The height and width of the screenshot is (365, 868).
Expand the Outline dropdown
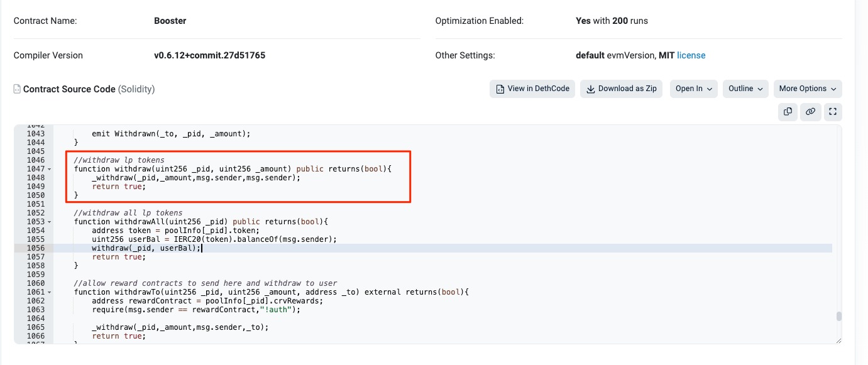(x=745, y=89)
